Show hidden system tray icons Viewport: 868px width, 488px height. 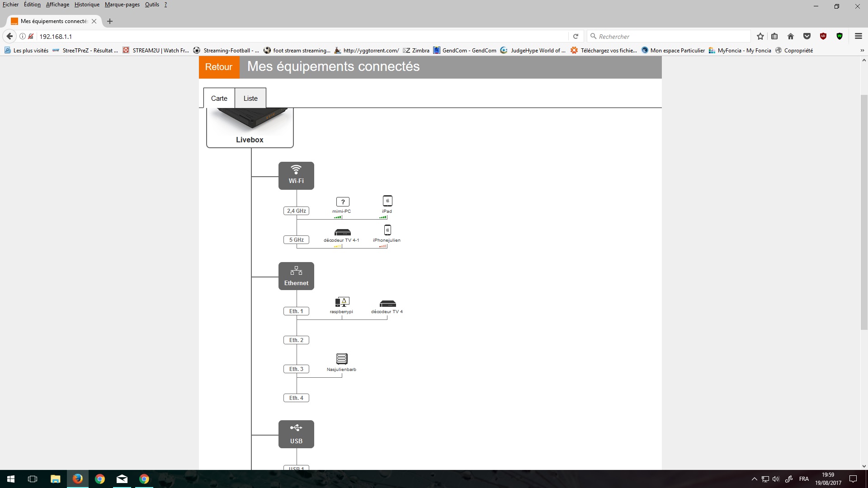pos(754,479)
